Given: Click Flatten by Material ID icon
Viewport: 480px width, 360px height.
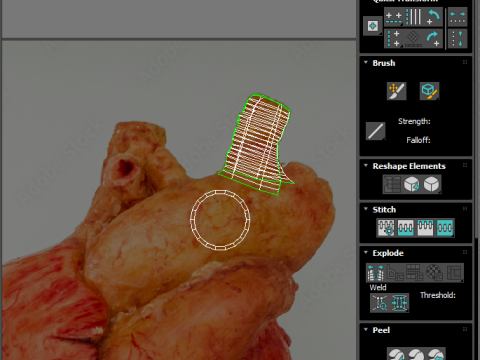Looking at the screenshot, I should [x=434, y=273].
